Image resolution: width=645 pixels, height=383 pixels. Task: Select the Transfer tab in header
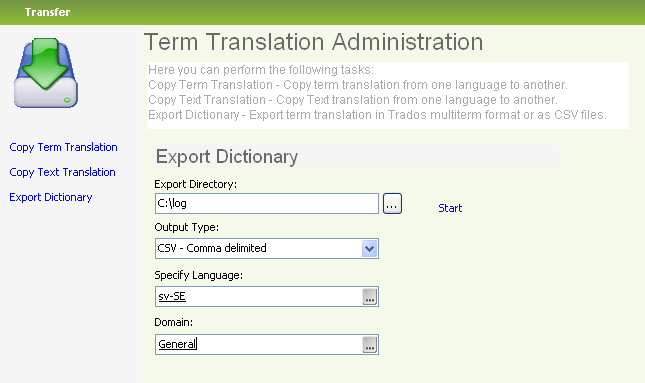(47, 12)
